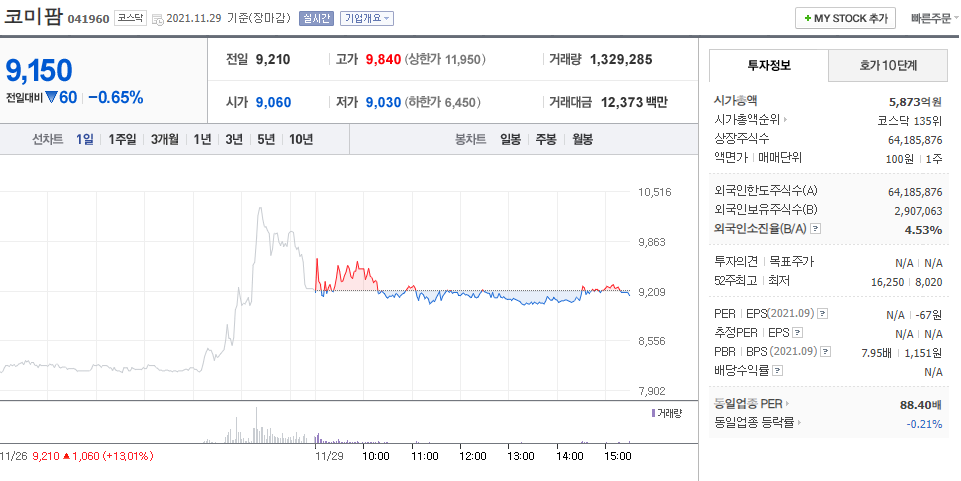Open help icon next to 외국인소진율(B/A)
961x481 pixels.
pos(815,229)
